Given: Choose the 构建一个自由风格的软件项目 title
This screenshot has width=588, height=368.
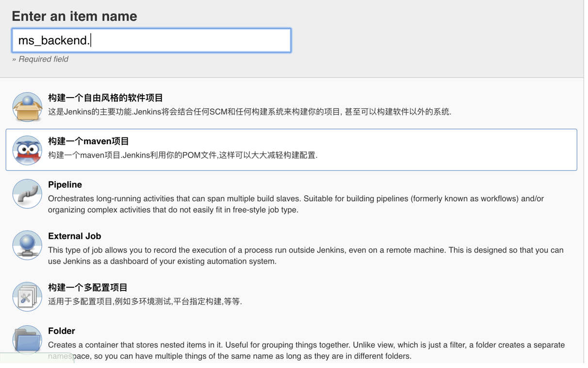Looking at the screenshot, I should pyautogui.click(x=105, y=98).
